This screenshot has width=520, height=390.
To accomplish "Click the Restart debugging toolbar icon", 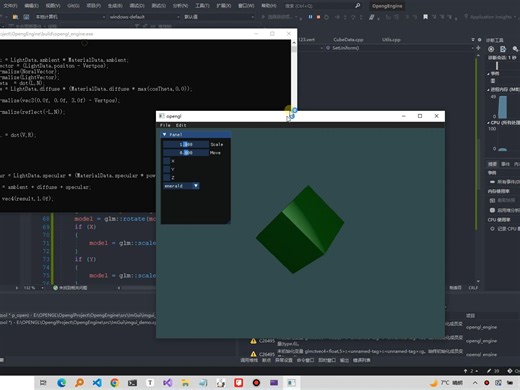I will tap(326, 17).
